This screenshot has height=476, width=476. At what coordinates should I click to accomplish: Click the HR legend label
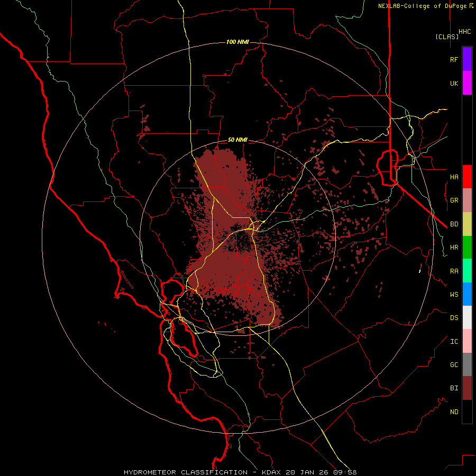pyautogui.click(x=454, y=248)
